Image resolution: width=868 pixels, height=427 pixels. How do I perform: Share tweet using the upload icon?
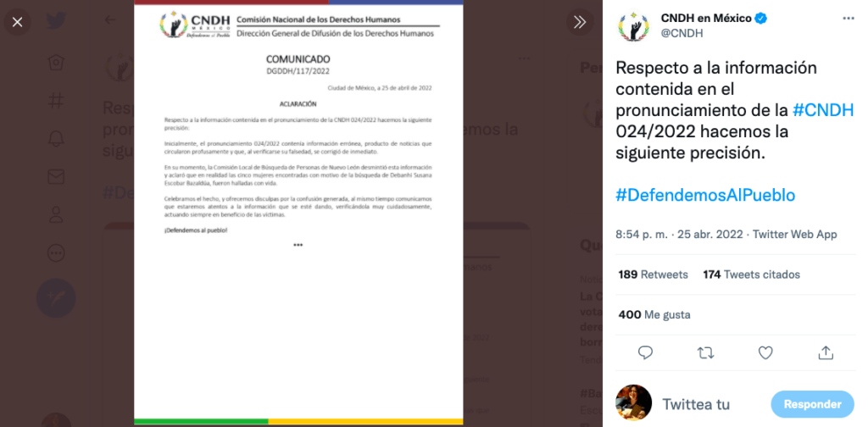point(826,352)
